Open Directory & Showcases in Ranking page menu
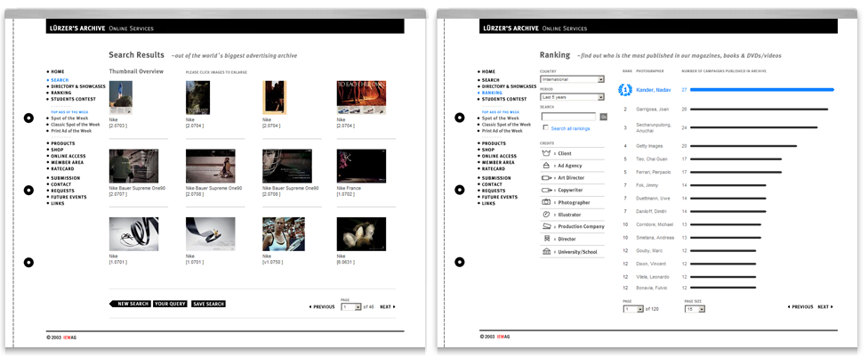 tap(510, 86)
